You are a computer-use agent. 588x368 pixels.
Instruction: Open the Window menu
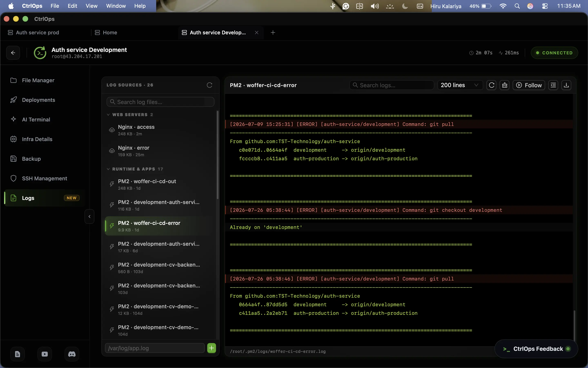click(x=116, y=6)
